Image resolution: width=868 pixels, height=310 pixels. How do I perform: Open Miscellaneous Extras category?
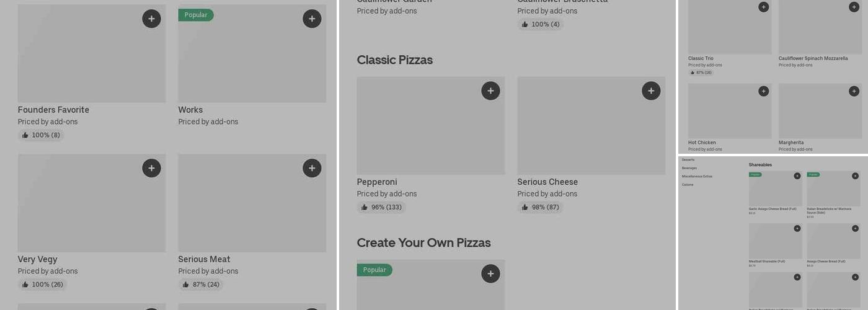(697, 177)
